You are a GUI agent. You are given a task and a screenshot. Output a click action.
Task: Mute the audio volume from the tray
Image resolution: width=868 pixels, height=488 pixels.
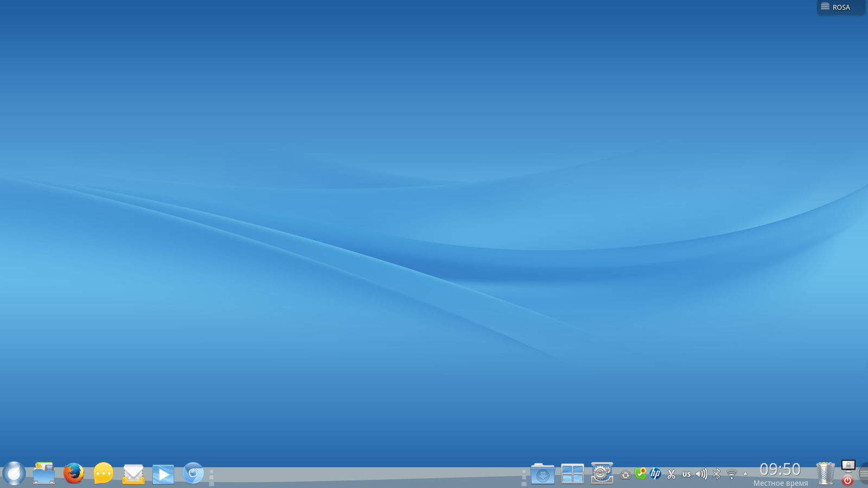click(701, 473)
